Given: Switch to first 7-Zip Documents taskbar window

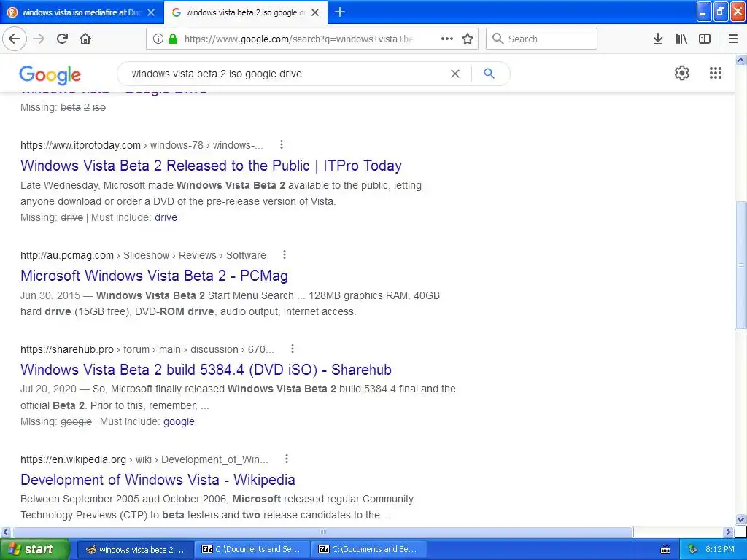Looking at the screenshot, I should point(252,550).
